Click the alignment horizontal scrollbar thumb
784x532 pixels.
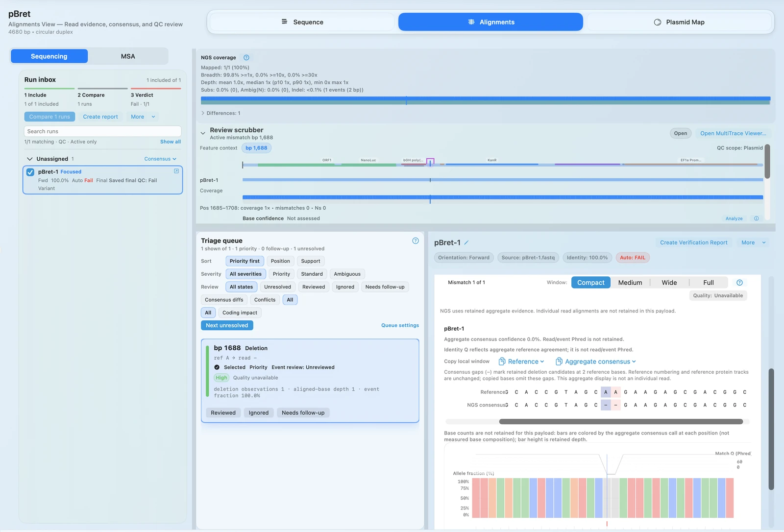[621, 421]
